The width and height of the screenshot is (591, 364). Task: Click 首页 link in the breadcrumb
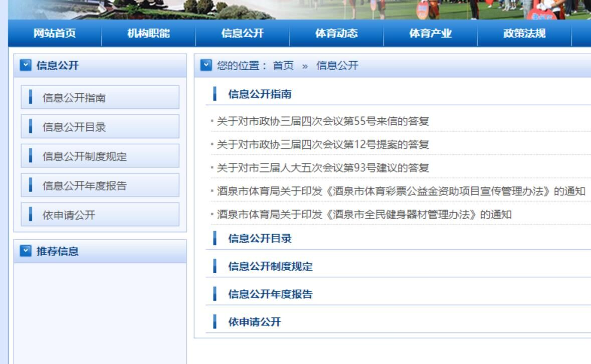point(283,66)
